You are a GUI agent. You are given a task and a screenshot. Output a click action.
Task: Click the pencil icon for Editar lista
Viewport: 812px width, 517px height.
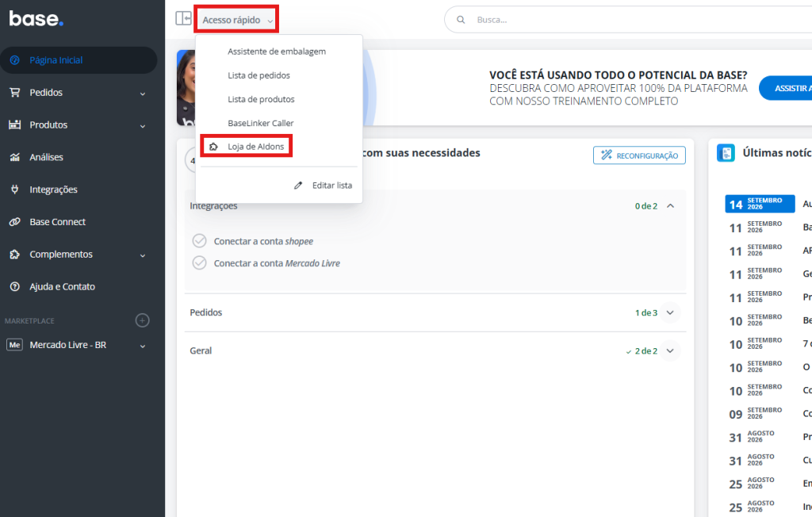(298, 186)
